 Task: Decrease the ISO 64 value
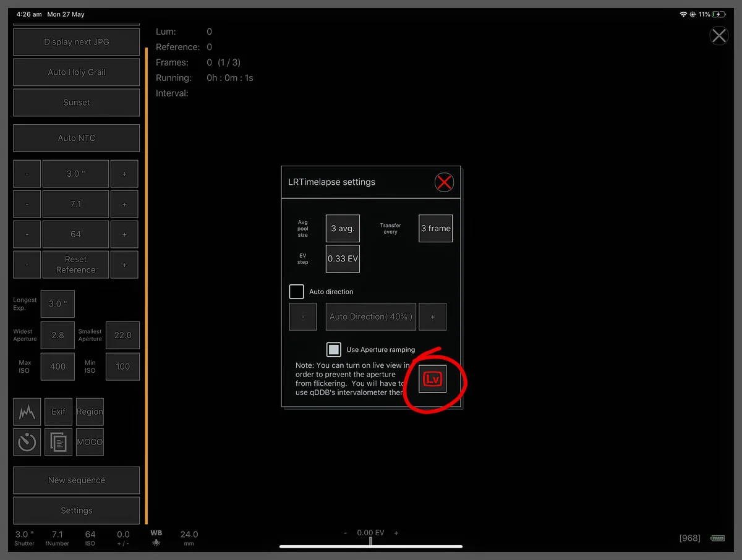27,234
